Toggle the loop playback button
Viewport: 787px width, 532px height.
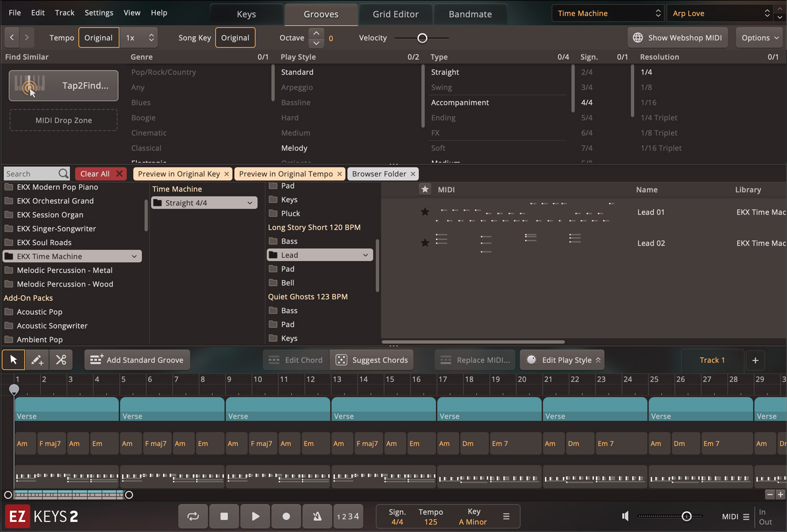coord(193,516)
